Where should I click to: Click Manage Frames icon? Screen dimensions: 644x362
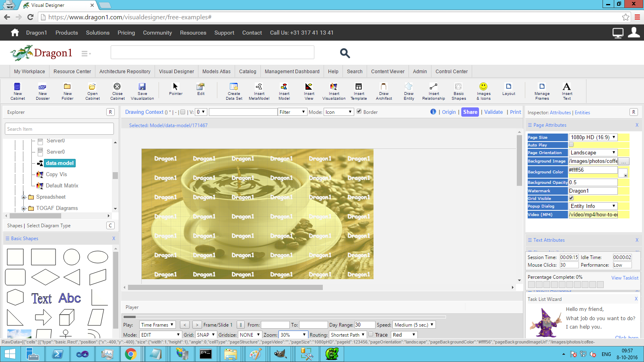pos(542,91)
